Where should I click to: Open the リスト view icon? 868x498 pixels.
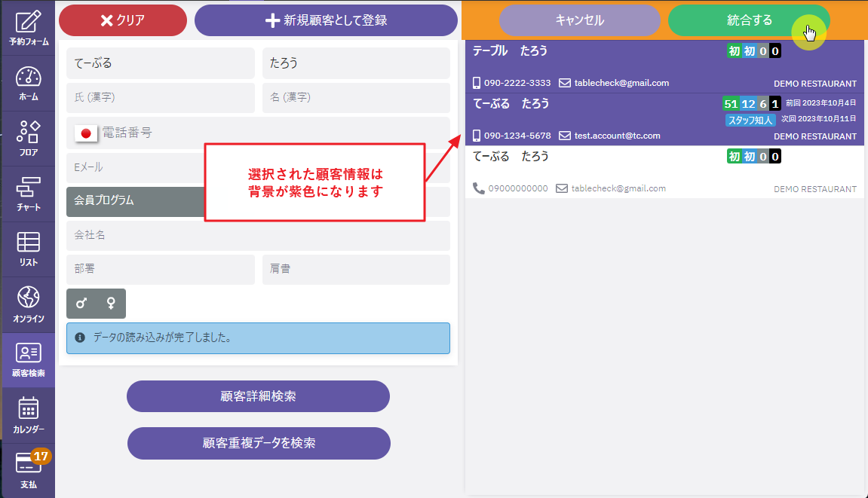(x=28, y=249)
